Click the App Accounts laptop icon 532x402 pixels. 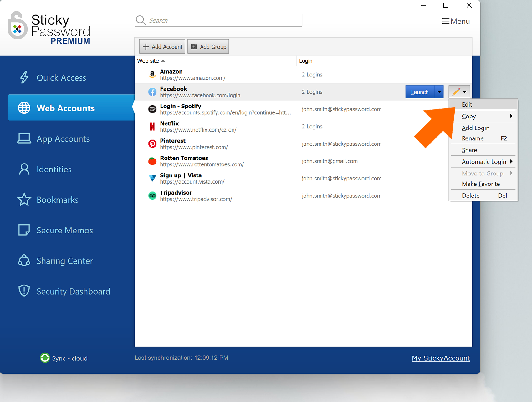(24, 138)
